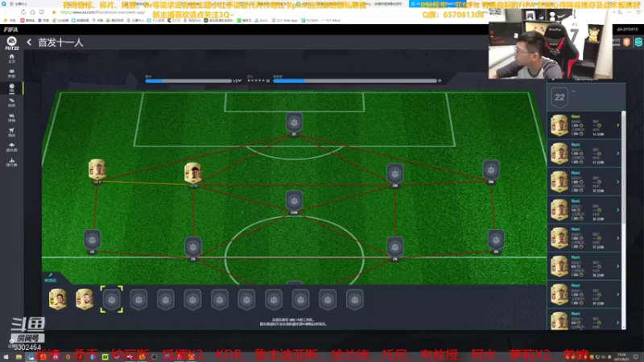The height and width of the screenshot is (362, 644).
Task: Select the empty right CB slot
Action: click(x=395, y=247)
